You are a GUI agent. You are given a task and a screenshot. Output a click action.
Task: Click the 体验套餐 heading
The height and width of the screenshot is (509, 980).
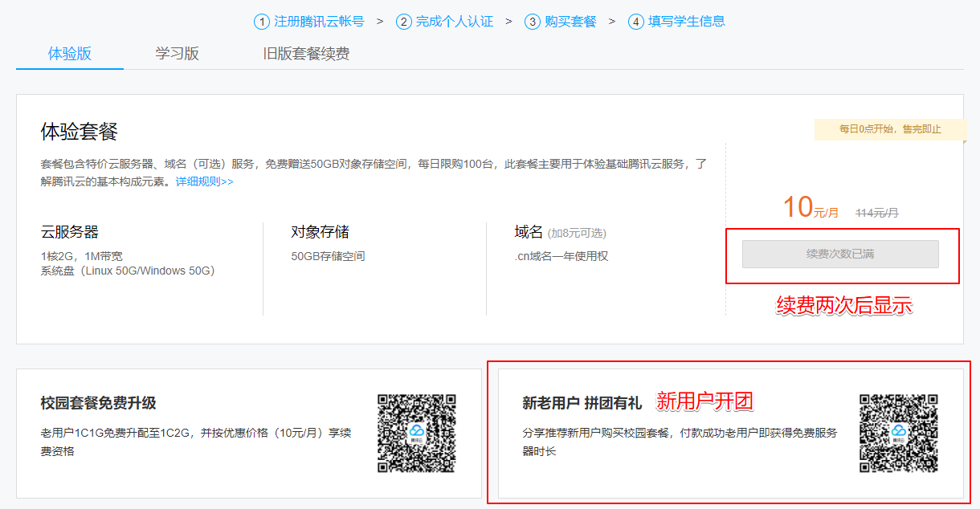pyautogui.click(x=80, y=132)
